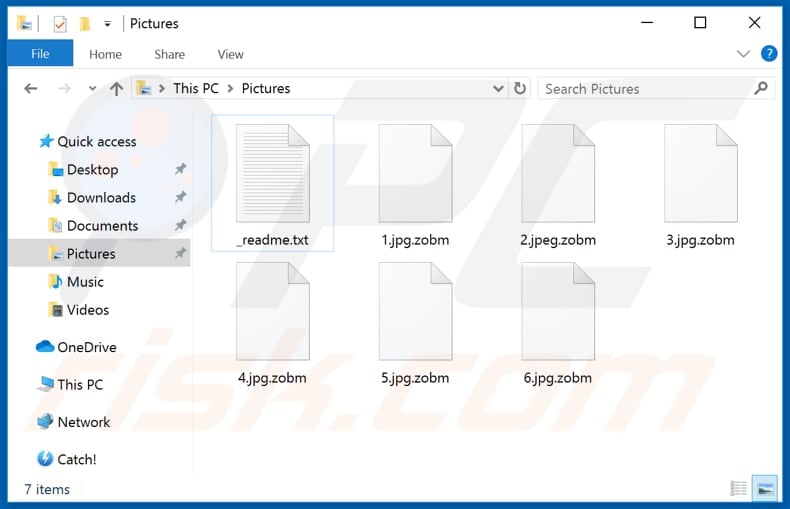The height and width of the screenshot is (509, 790).
Task: Click New folder icon in title bar
Action: click(x=85, y=23)
